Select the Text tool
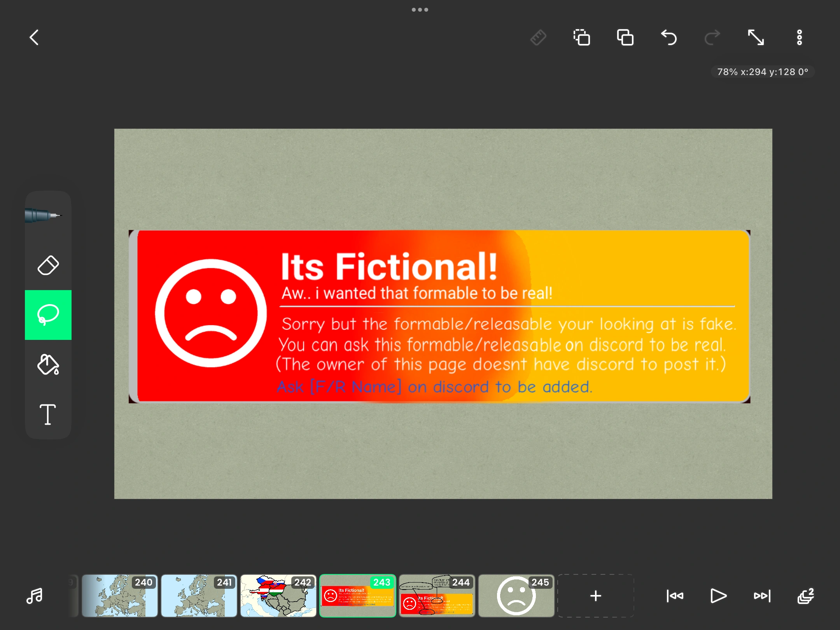 [x=48, y=414]
